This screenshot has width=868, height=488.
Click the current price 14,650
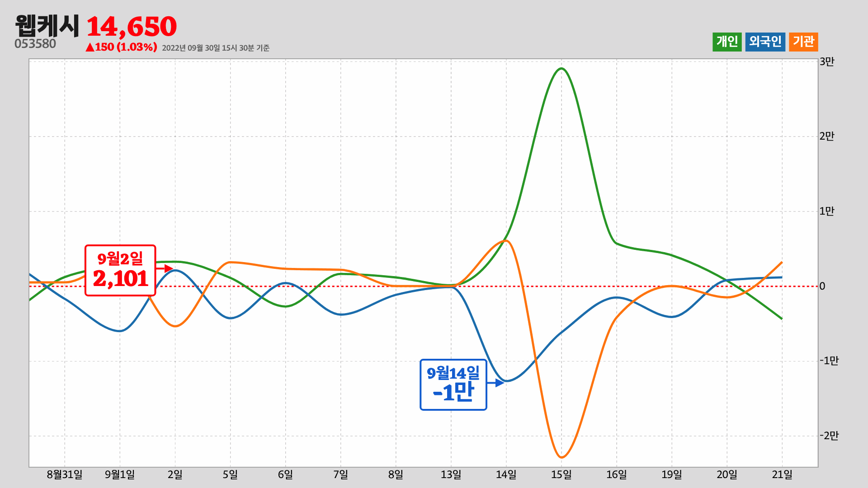132,27
